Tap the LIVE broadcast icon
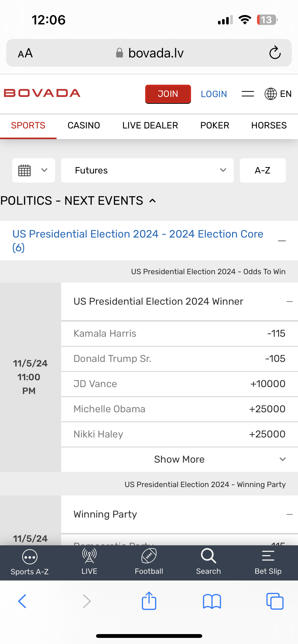This screenshot has height=644, width=298. point(89,556)
